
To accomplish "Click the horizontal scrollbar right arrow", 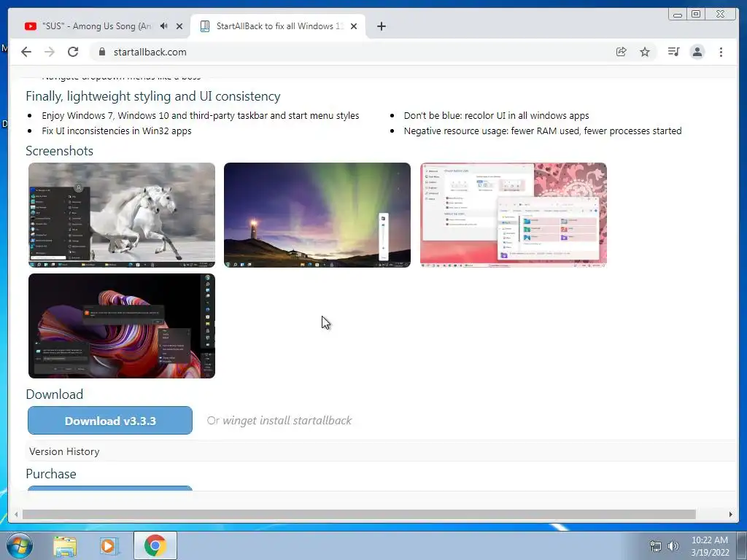I will tap(730, 514).
